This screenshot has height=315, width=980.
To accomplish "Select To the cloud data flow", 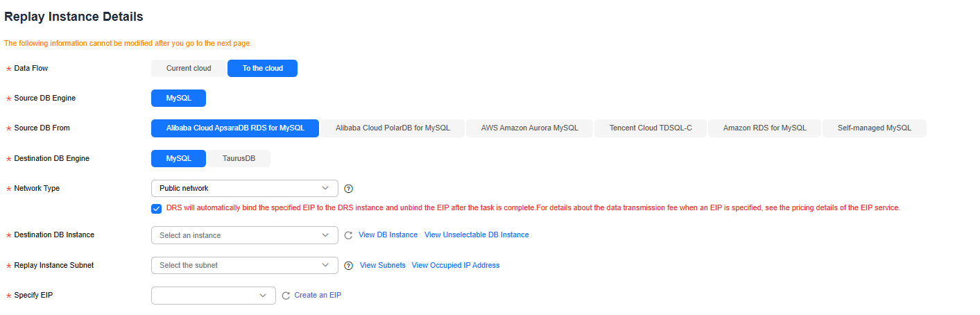I will (263, 68).
